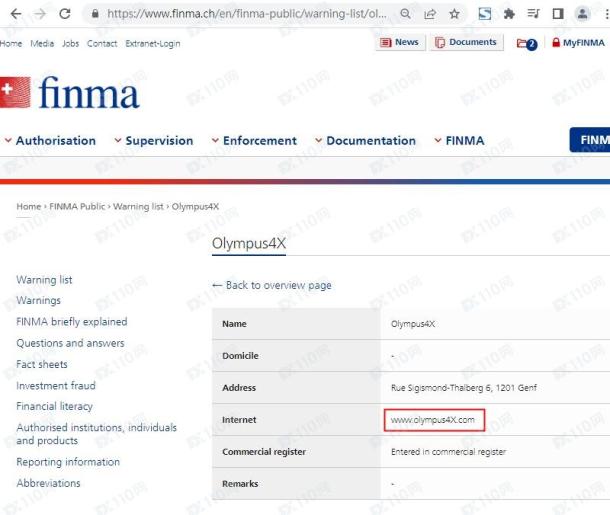Screen dimensions: 610x515
Task: Expand the Enforcement menu
Action: point(254,140)
